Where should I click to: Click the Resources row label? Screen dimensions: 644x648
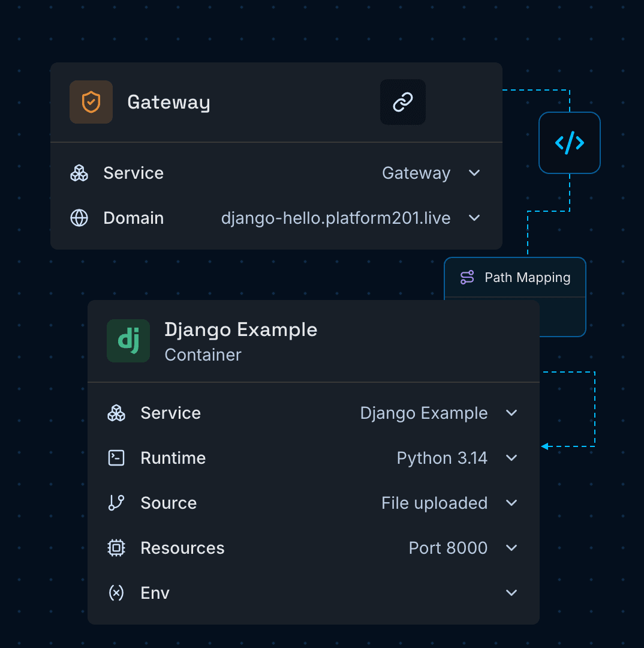coord(182,548)
